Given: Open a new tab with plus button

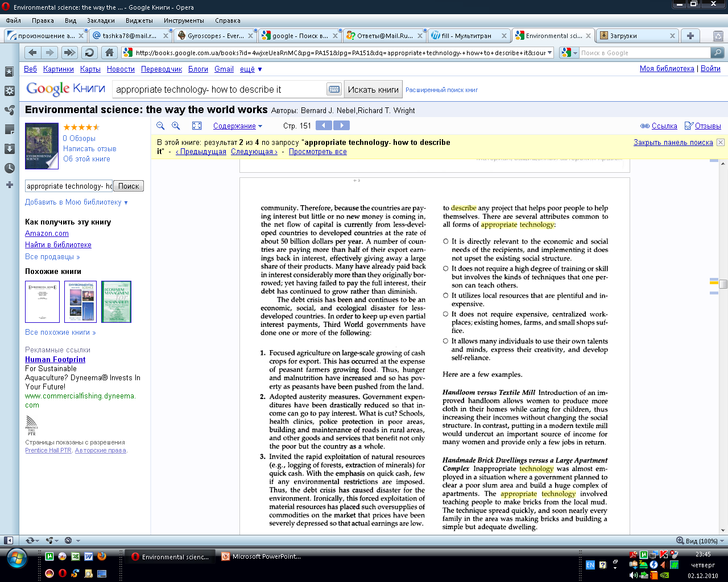Looking at the screenshot, I should coord(690,36).
